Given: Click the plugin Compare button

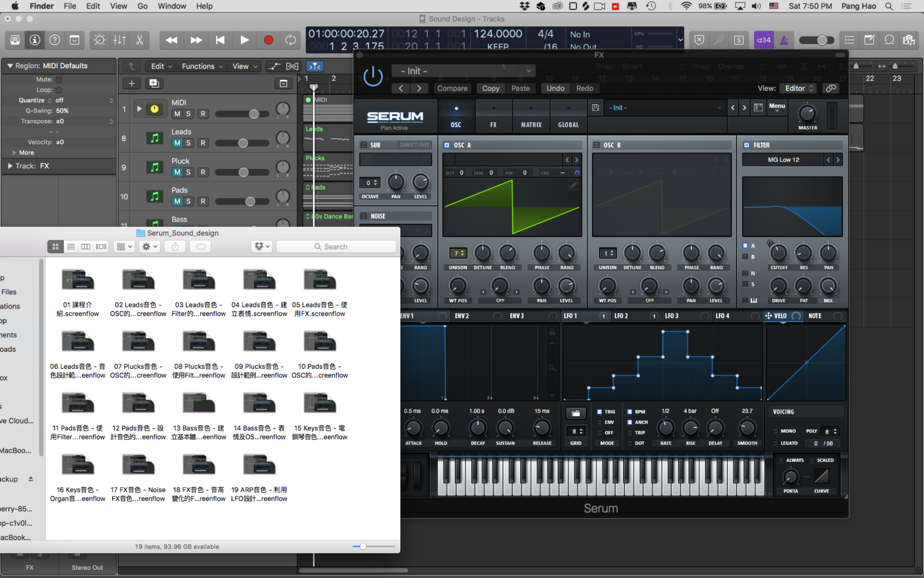Looking at the screenshot, I should click(452, 88).
